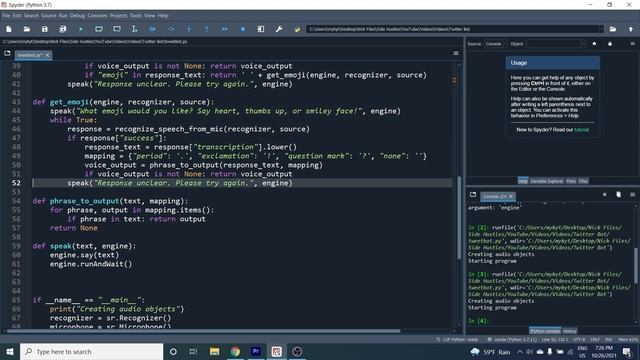
Task: Open the Source menu
Action: coord(49,16)
